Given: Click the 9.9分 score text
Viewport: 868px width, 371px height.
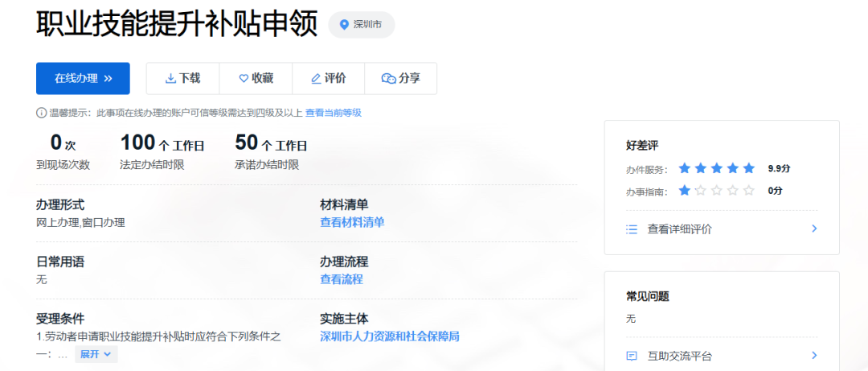Looking at the screenshot, I should (779, 168).
